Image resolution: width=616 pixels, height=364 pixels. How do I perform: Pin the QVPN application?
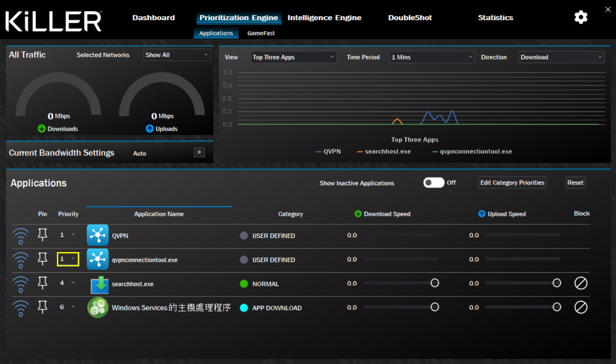43,234
